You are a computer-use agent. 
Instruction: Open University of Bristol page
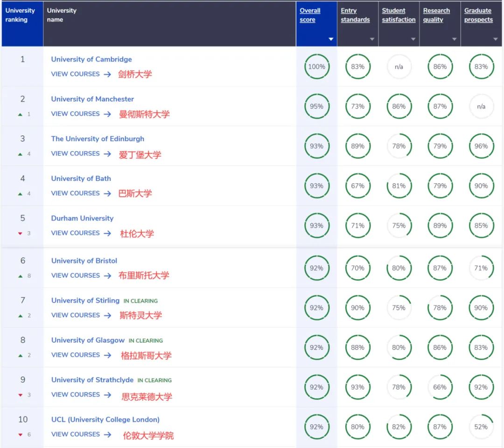(x=84, y=261)
